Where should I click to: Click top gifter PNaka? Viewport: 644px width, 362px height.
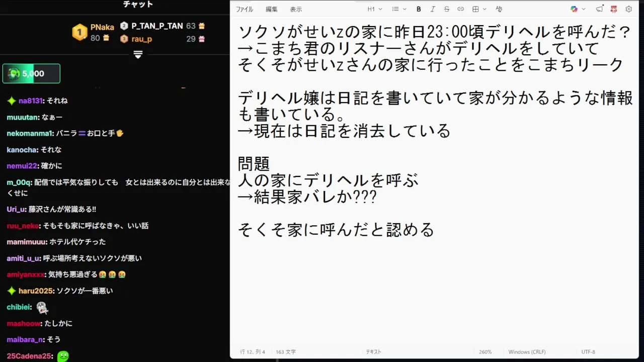pos(102,27)
